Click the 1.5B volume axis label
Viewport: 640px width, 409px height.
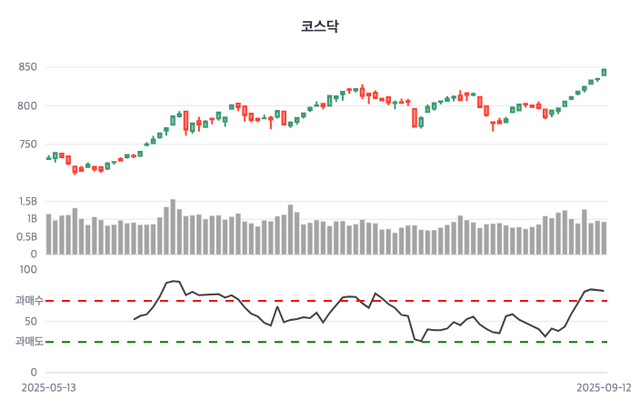point(27,201)
